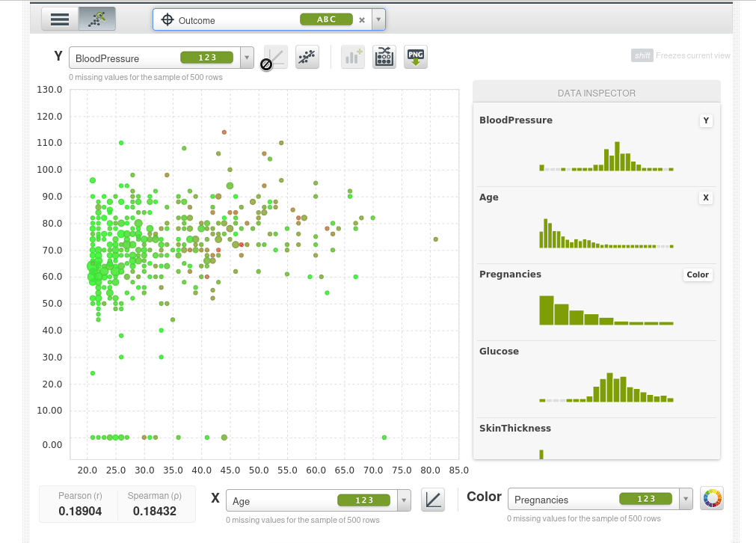Click the bar chart add icon
Screen dimensions: 756x543
(352, 58)
